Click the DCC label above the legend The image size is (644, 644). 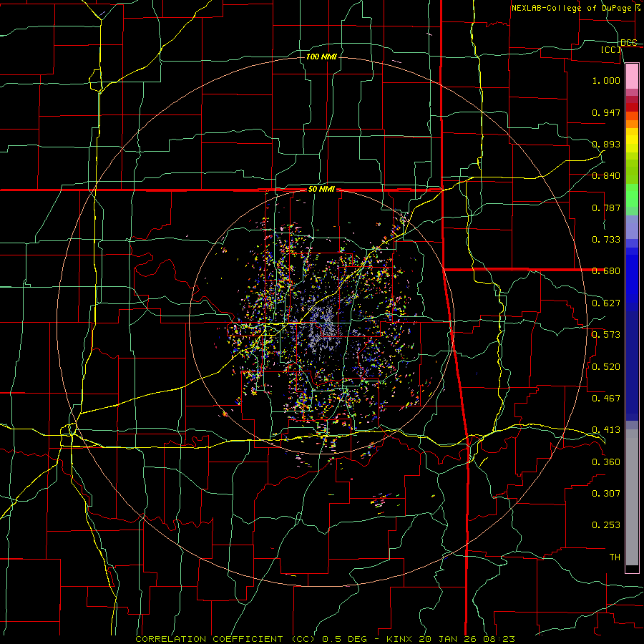[629, 42]
